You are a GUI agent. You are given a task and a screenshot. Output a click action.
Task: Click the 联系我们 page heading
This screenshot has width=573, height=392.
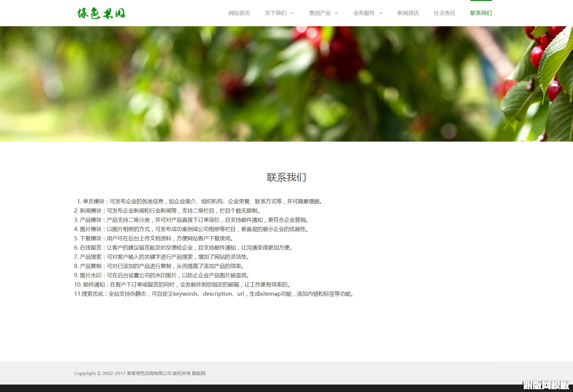(286, 177)
